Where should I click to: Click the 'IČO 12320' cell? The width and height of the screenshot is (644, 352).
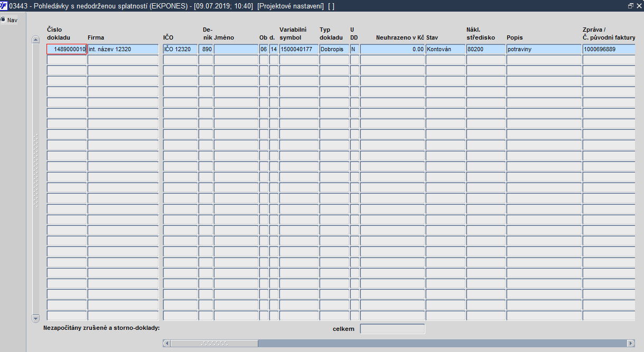click(180, 49)
